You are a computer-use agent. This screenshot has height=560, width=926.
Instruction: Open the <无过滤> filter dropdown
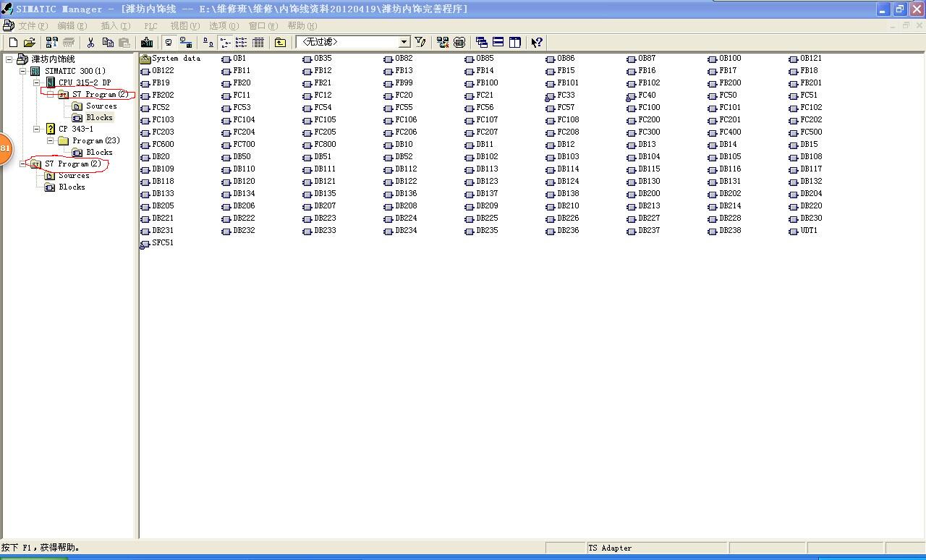click(x=404, y=43)
